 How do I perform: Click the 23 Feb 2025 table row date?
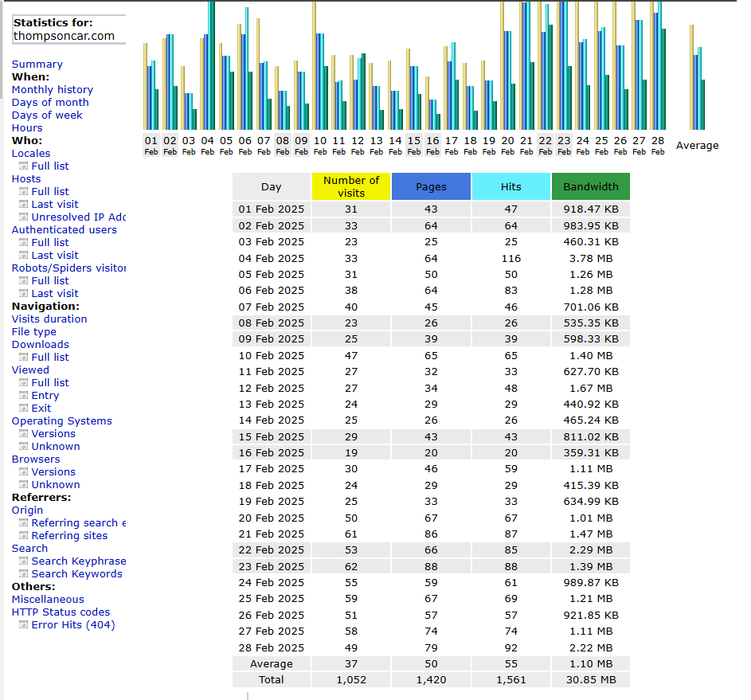(271, 566)
